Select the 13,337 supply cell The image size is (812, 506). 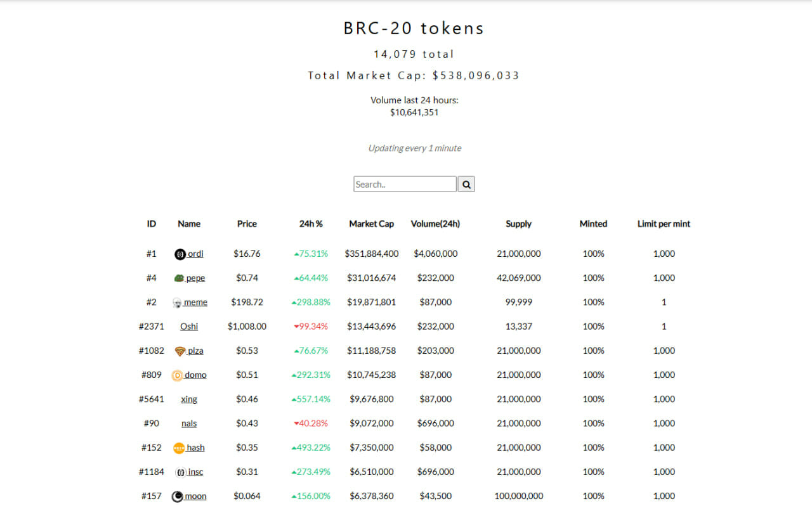click(x=519, y=327)
